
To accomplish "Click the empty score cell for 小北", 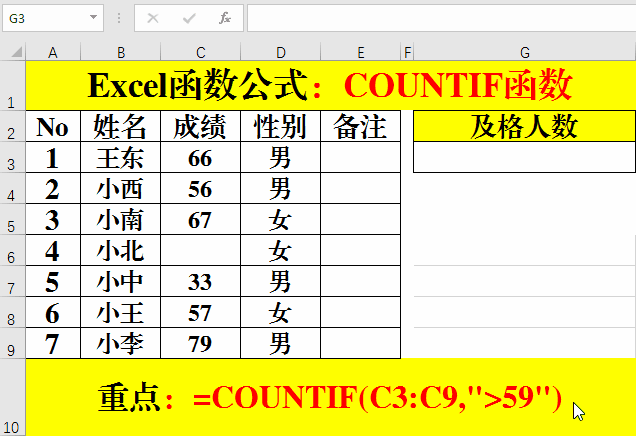I will click(200, 250).
